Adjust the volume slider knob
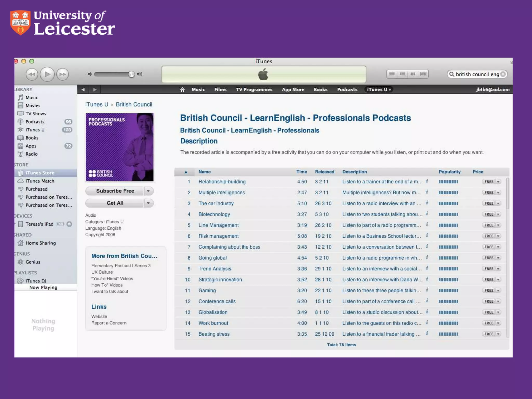This screenshot has height=399, width=532. pos(131,74)
